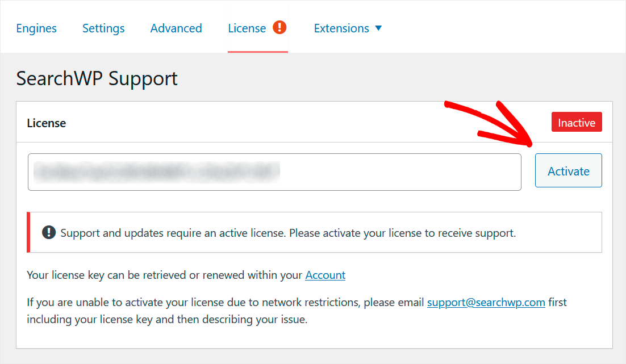Click the active license required notice text
626x364 pixels.
287,233
